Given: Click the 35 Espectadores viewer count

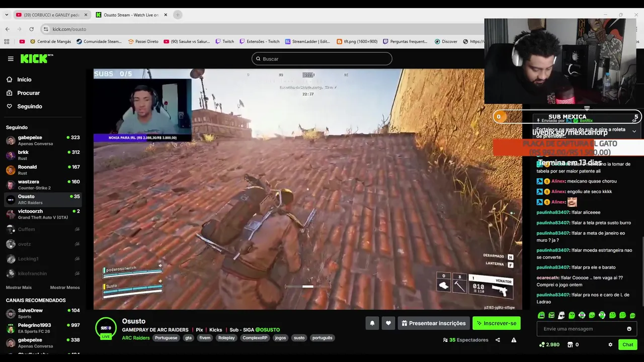Looking at the screenshot, I should point(465,340).
